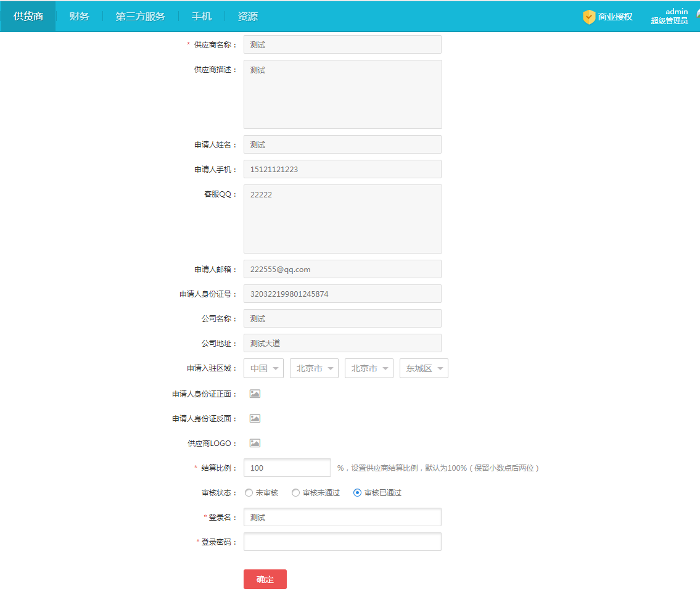This screenshot has height=599, width=700.
Task: Click the 商业授权 shield icon
Action: (589, 17)
